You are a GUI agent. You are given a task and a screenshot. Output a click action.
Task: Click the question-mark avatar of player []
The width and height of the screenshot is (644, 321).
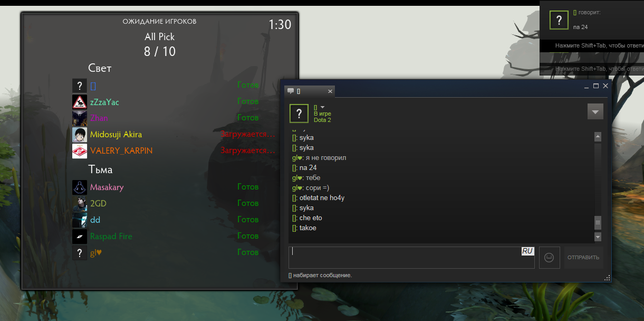[x=80, y=86]
